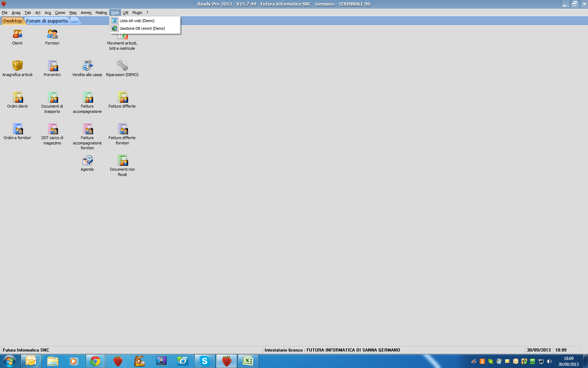Open Windows Explorer folder in taskbar

point(52,361)
